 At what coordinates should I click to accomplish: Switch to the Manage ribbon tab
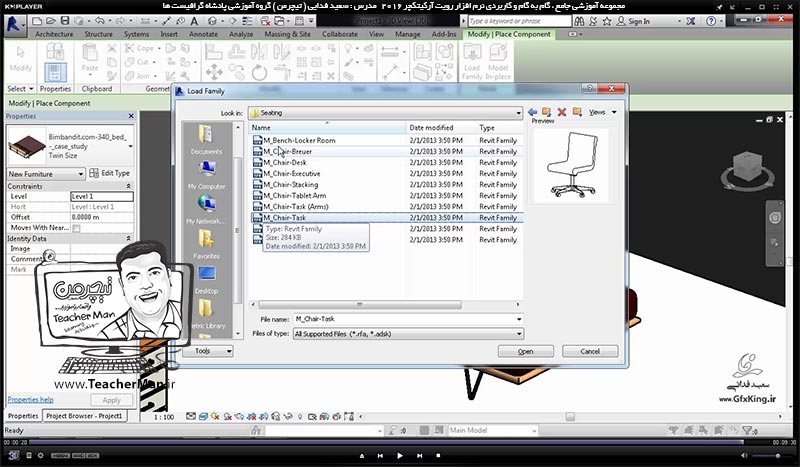(x=408, y=34)
